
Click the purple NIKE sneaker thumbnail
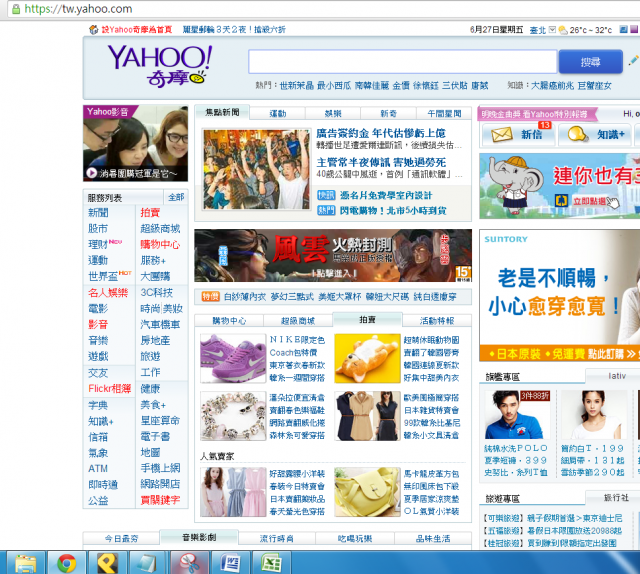(233, 358)
